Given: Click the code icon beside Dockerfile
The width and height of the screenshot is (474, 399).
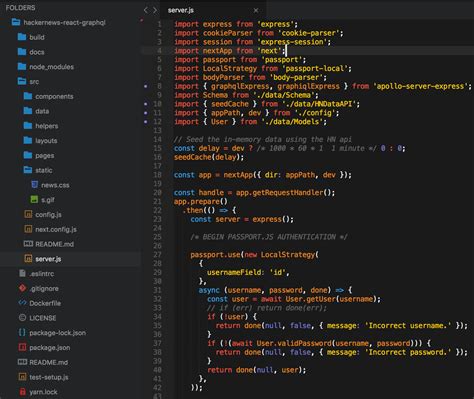Looking at the screenshot, I should [x=22, y=303].
